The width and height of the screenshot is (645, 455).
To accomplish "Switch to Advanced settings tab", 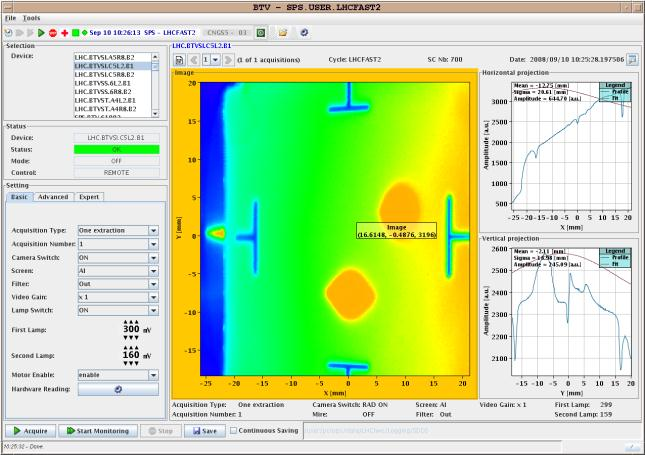I will click(x=53, y=197).
